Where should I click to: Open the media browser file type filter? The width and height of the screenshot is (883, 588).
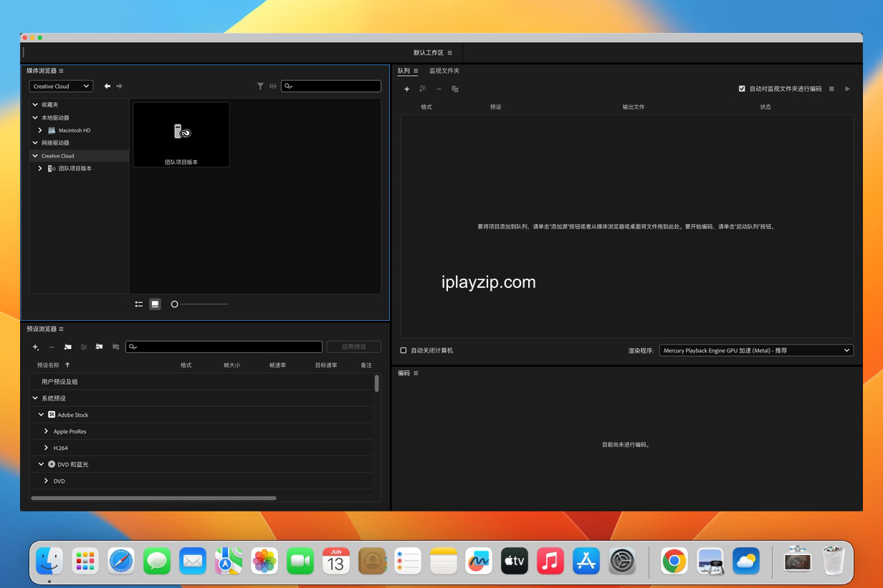[261, 86]
